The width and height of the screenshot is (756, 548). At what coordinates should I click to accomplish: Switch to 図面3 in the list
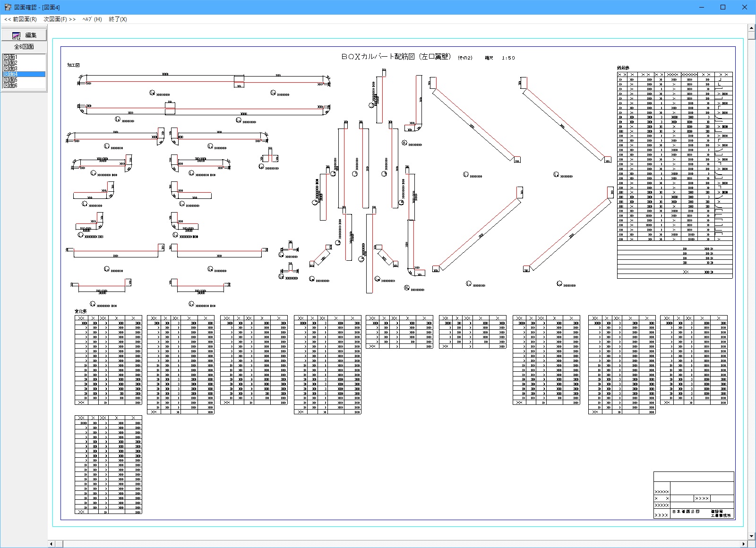point(10,68)
